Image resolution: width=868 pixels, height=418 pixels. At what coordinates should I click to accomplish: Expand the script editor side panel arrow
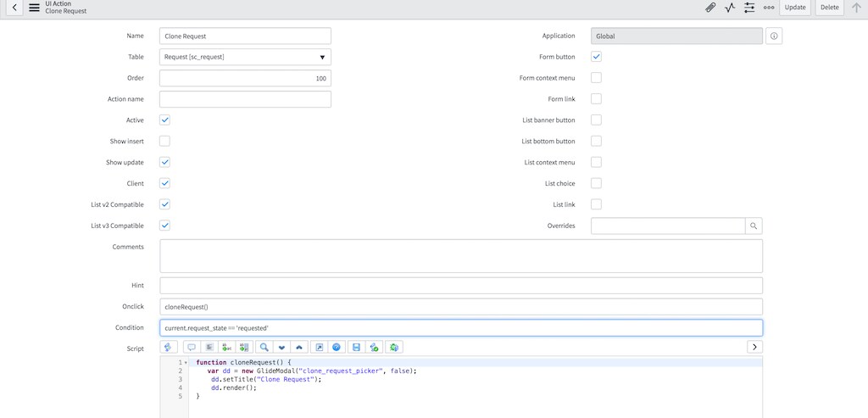click(754, 347)
